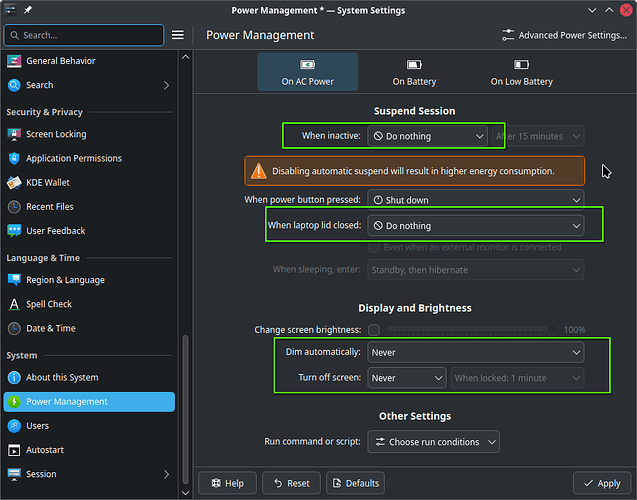The width and height of the screenshot is (637, 500).
Task: Click the screen brightness slider handle
Action: [x=553, y=329]
